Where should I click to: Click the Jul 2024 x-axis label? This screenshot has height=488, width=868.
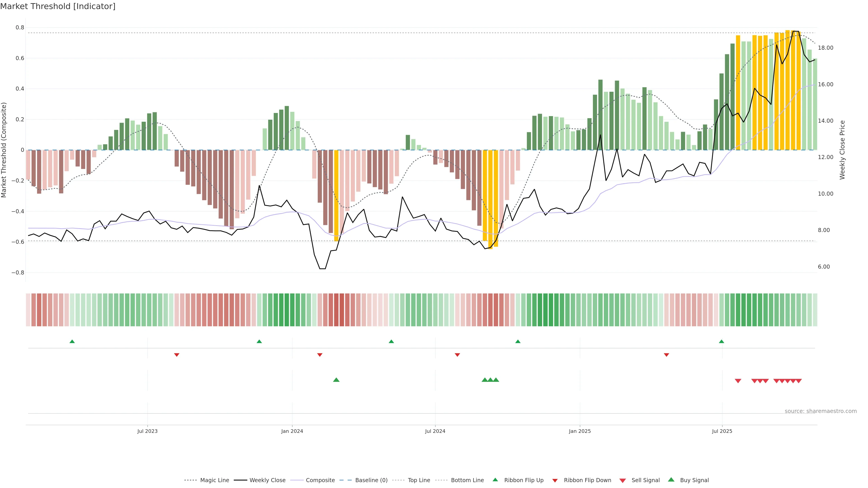pos(435,431)
